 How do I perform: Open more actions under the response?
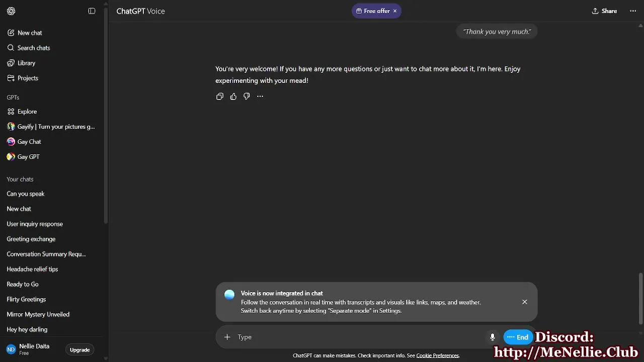pyautogui.click(x=260, y=97)
